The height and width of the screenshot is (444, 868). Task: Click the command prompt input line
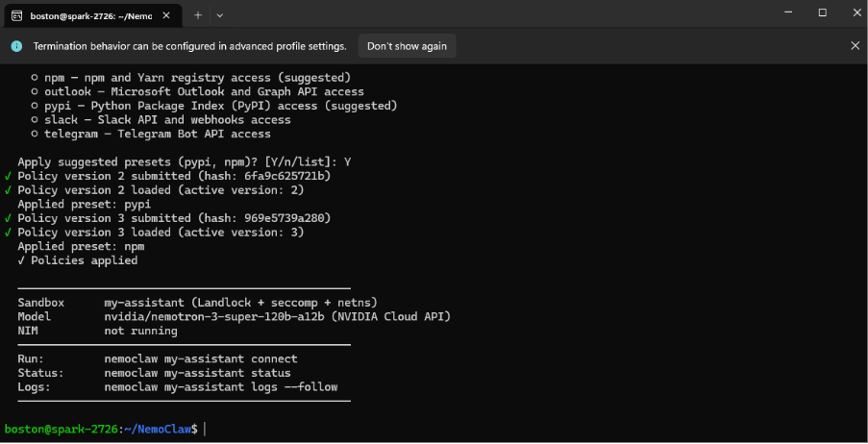(105, 429)
